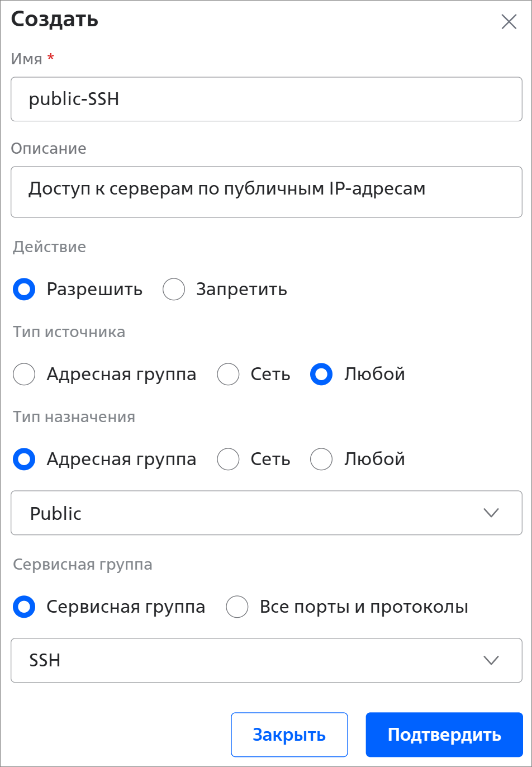This screenshot has width=532, height=767.
Task: Click the Закрыть button
Action: coord(289,734)
